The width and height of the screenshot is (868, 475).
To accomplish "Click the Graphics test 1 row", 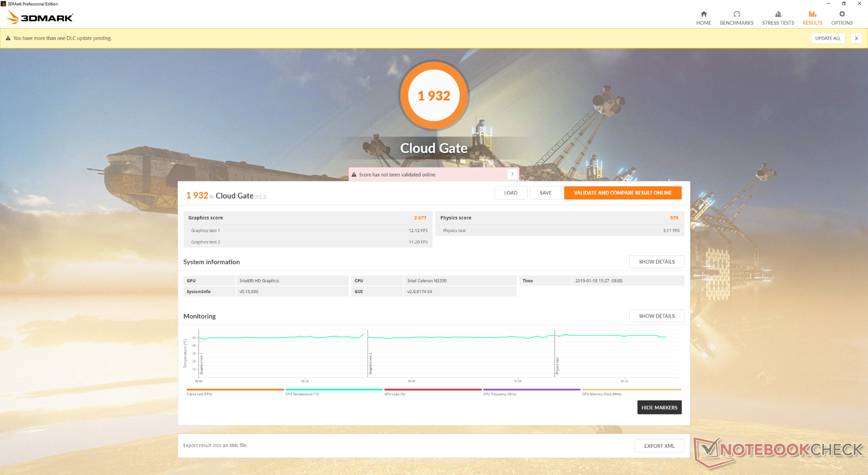I will pyautogui.click(x=308, y=231).
